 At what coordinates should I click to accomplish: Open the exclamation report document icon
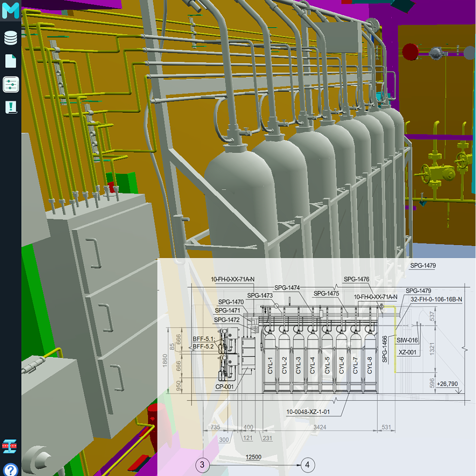click(10, 107)
